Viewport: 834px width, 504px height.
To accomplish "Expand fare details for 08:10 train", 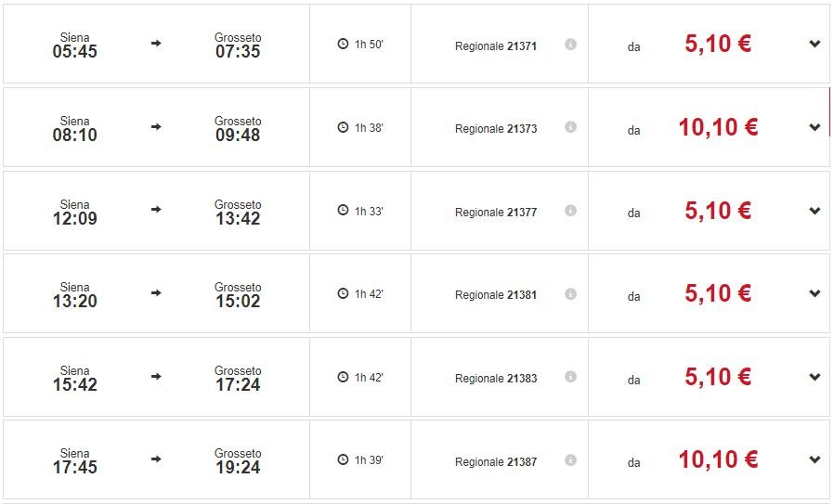I will pos(814,127).
